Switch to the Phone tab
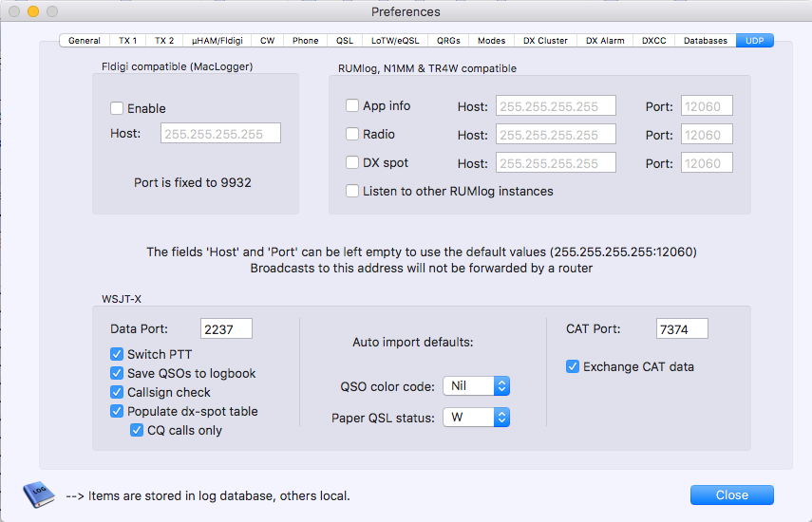The image size is (812, 522). 306,41
